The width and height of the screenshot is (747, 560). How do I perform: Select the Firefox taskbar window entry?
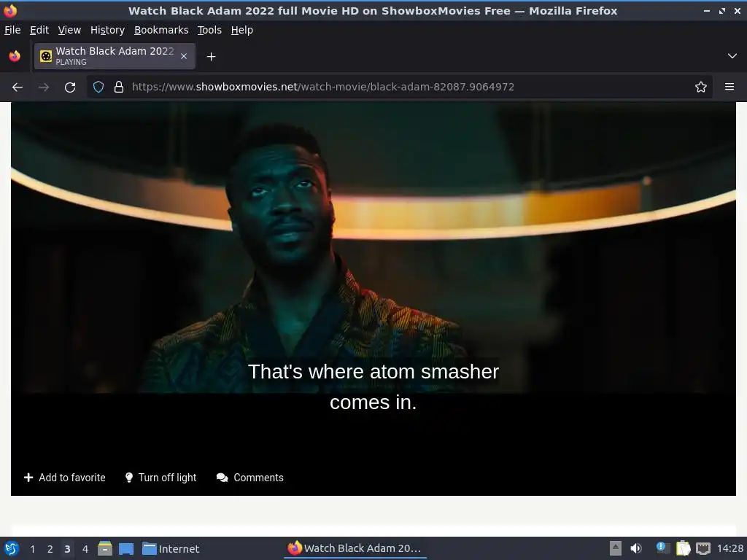[355, 548]
